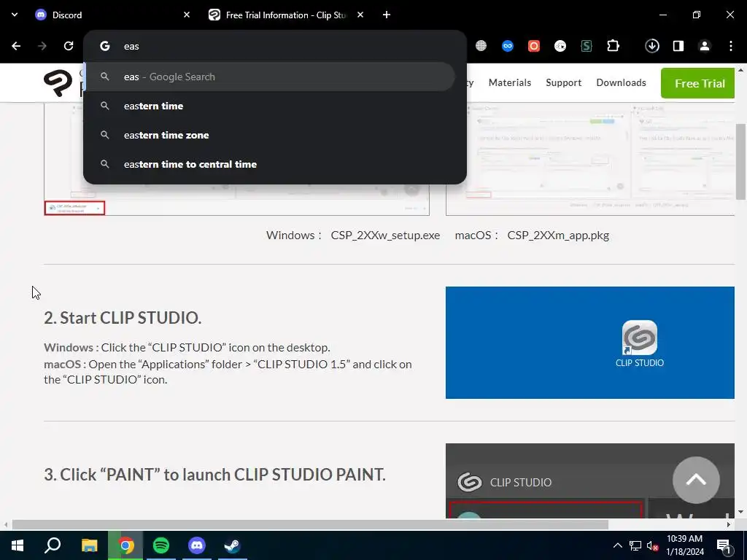Screen dimensions: 747x560
Task: Switch to Free Trial Information Clip Studio tab
Action: [x=286, y=15]
